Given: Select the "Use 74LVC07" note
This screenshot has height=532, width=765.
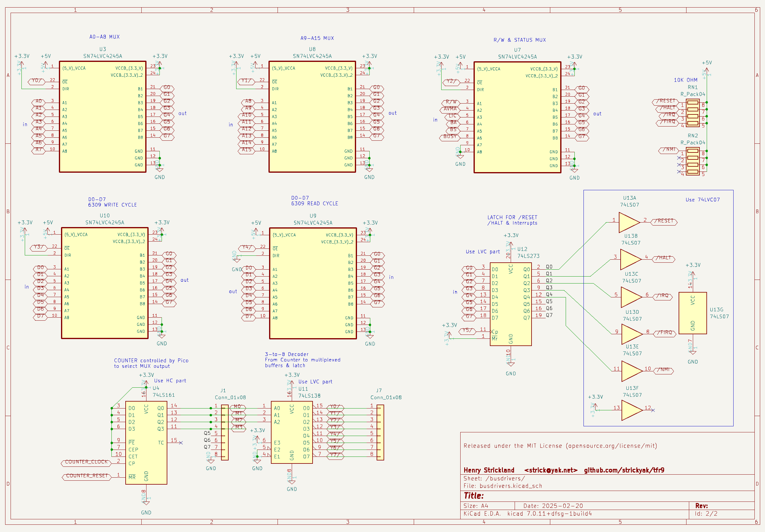Looking at the screenshot, I should (702, 200).
